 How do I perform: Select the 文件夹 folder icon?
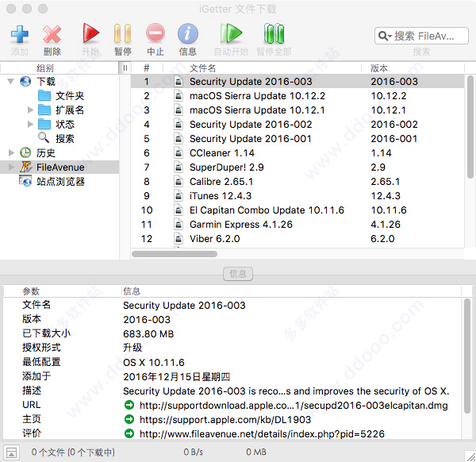point(44,96)
